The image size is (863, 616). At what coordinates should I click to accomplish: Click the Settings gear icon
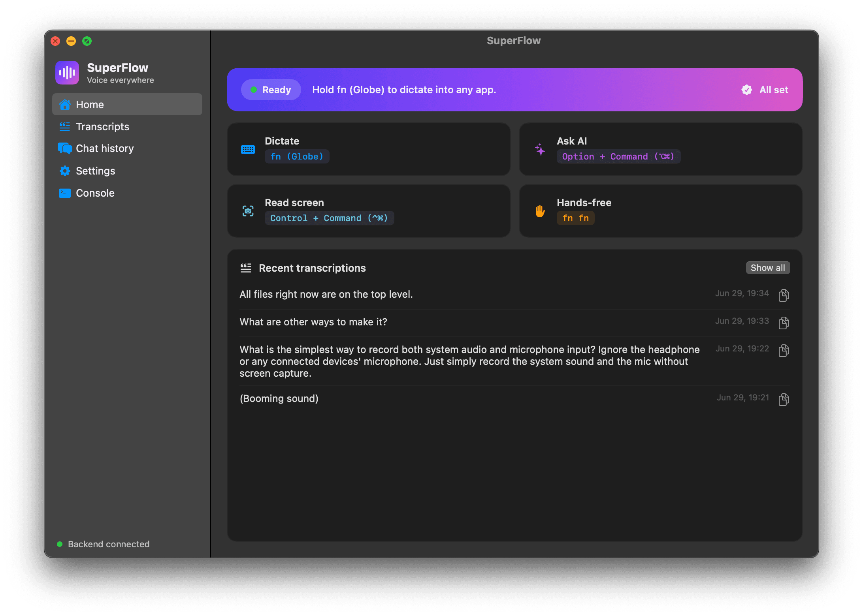click(x=65, y=171)
